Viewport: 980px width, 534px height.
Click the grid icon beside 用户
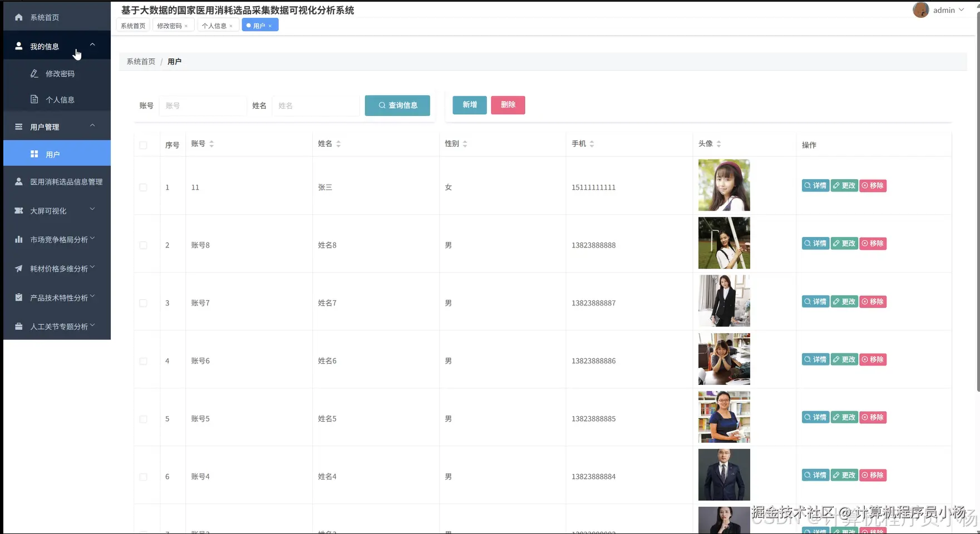click(34, 154)
